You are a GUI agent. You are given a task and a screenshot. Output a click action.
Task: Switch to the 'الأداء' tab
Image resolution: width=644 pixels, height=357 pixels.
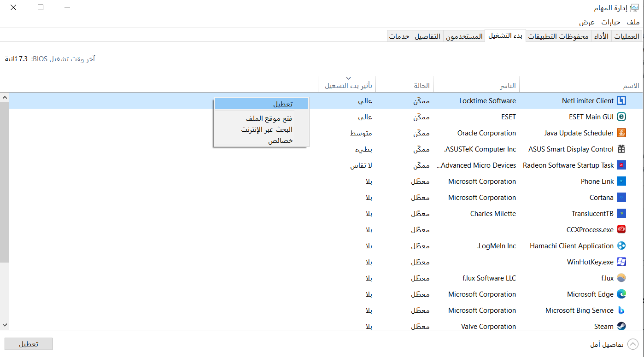[x=601, y=36]
